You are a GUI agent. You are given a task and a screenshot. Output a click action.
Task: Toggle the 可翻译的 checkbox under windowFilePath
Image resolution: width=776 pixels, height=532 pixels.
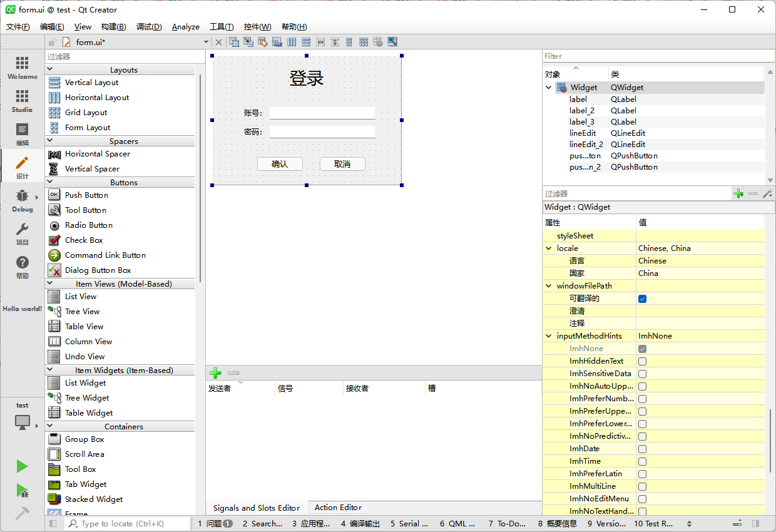pyautogui.click(x=642, y=299)
